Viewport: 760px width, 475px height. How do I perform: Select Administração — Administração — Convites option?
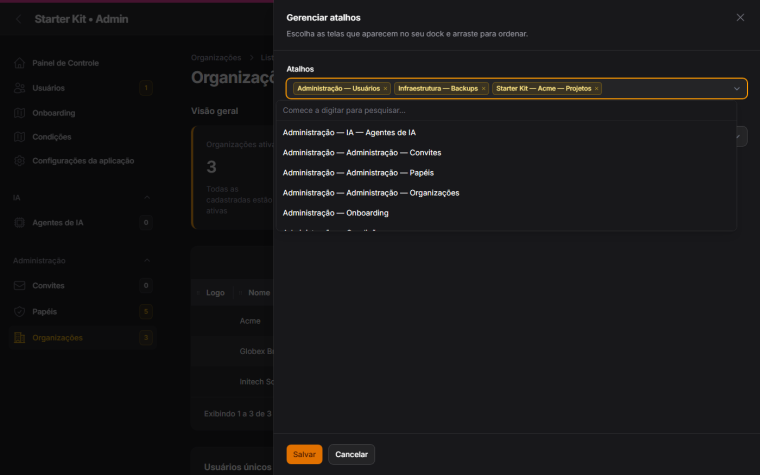tap(507, 153)
